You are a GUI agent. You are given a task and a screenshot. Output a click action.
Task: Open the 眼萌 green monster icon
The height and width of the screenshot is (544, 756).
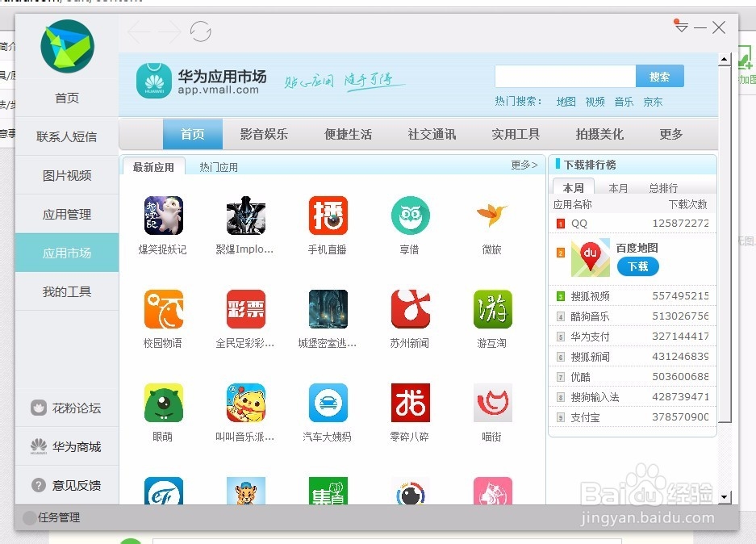pos(164,402)
